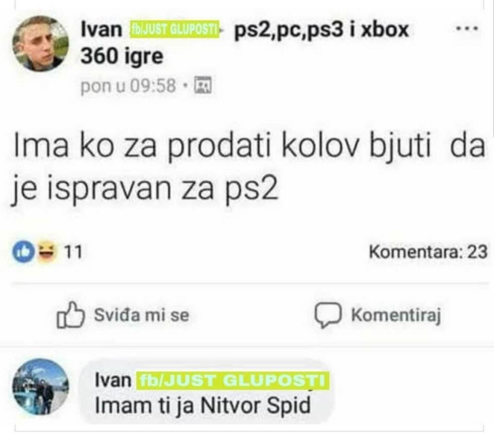Click the fb/JUST GLUPOSTI label in post header

(175, 30)
